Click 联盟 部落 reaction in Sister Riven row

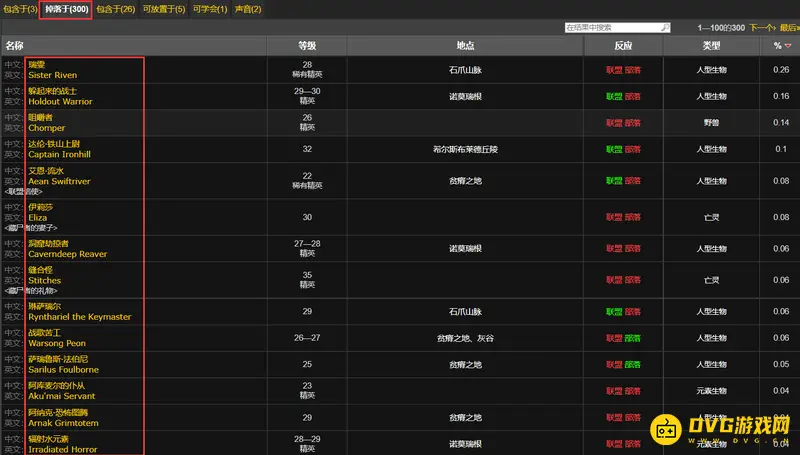point(623,70)
